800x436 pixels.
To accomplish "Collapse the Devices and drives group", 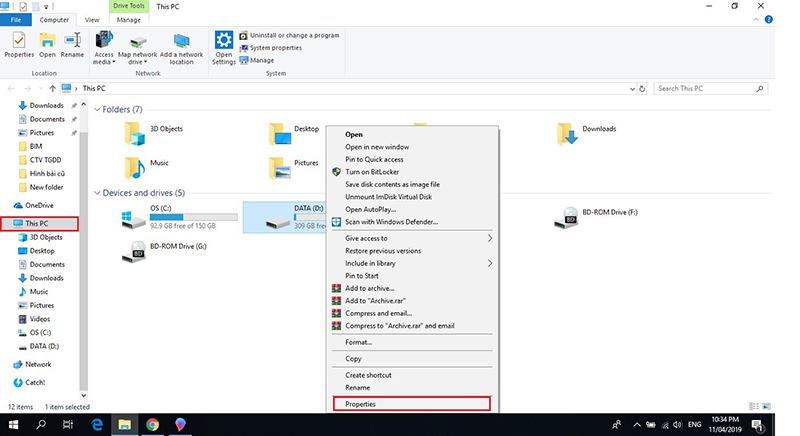I will 97,192.
